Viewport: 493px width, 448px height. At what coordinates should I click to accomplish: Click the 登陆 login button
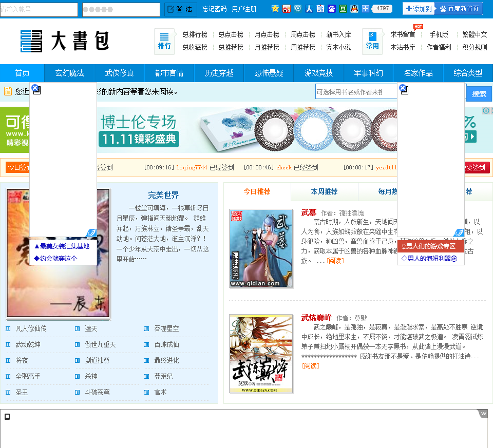(x=180, y=9)
